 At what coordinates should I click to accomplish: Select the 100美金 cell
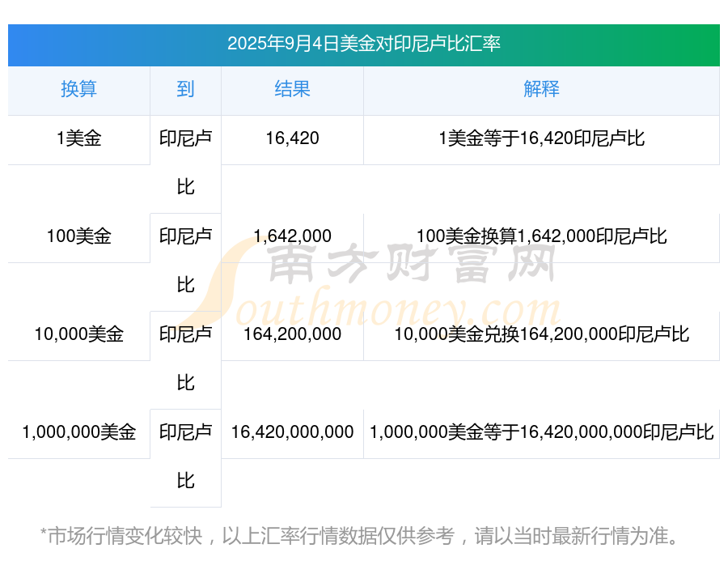[x=79, y=236]
